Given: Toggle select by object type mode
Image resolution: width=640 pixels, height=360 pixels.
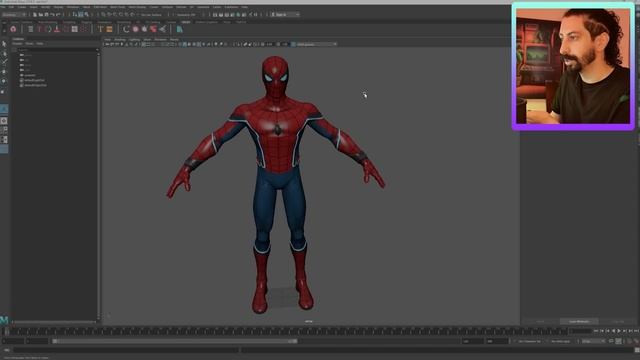Looking at the screenshot, I should tap(81, 15).
